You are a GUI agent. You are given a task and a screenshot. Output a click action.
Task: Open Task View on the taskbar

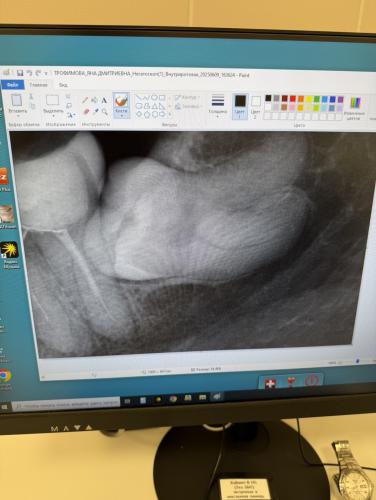pyautogui.click(x=127, y=402)
